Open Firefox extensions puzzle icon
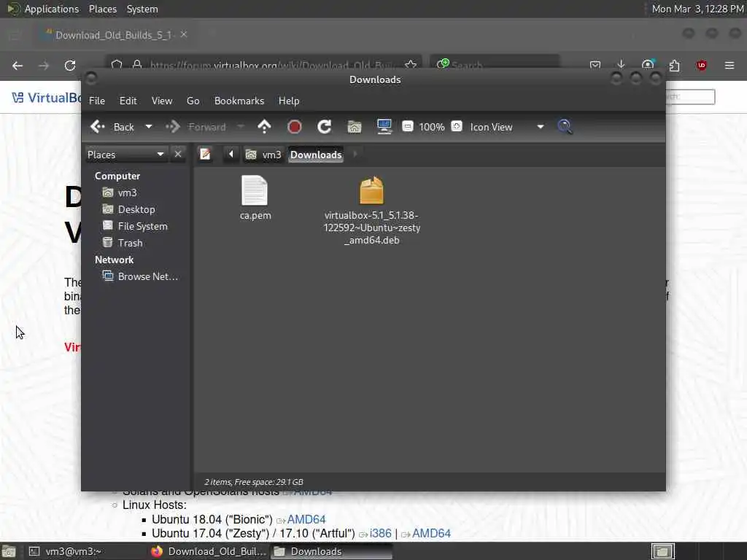747x560 pixels. (674, 65)
